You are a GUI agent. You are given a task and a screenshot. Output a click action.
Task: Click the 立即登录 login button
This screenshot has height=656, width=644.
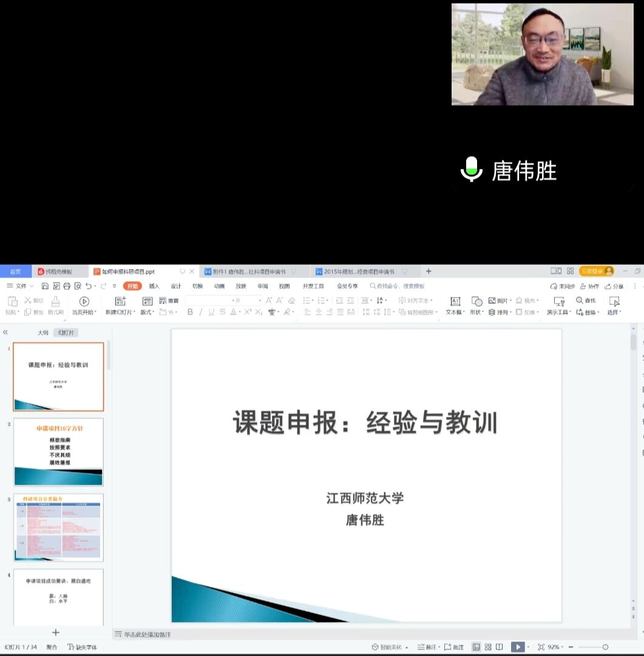(x=596, y=271)
